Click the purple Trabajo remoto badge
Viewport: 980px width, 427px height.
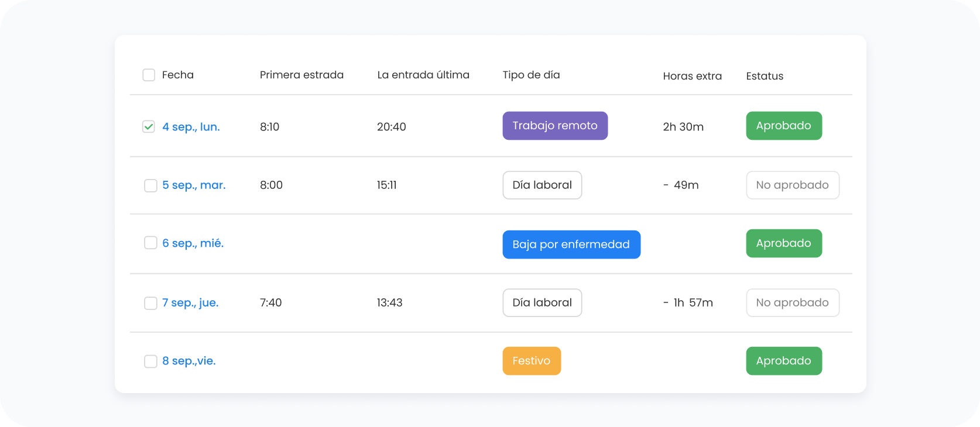click(554, 126)
